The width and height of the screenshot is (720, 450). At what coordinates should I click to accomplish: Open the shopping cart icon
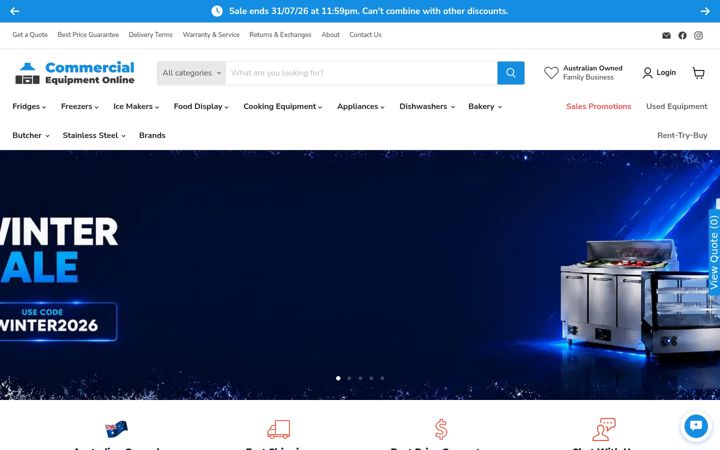point(698,73)
